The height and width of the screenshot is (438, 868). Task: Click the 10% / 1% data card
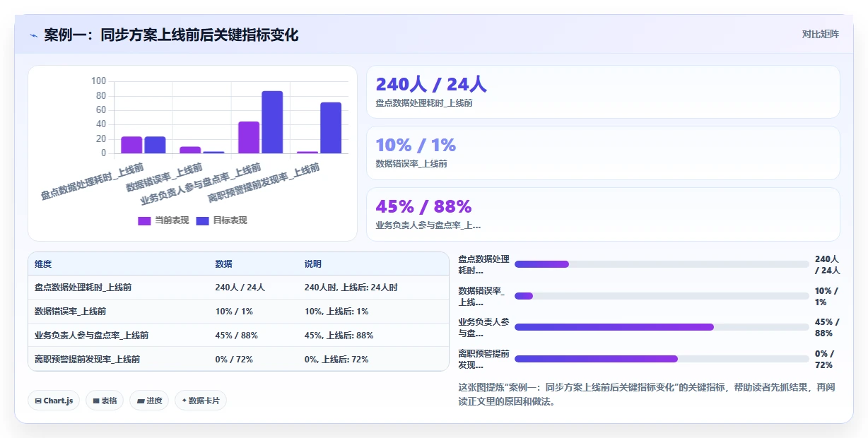(x=603, y=153)
